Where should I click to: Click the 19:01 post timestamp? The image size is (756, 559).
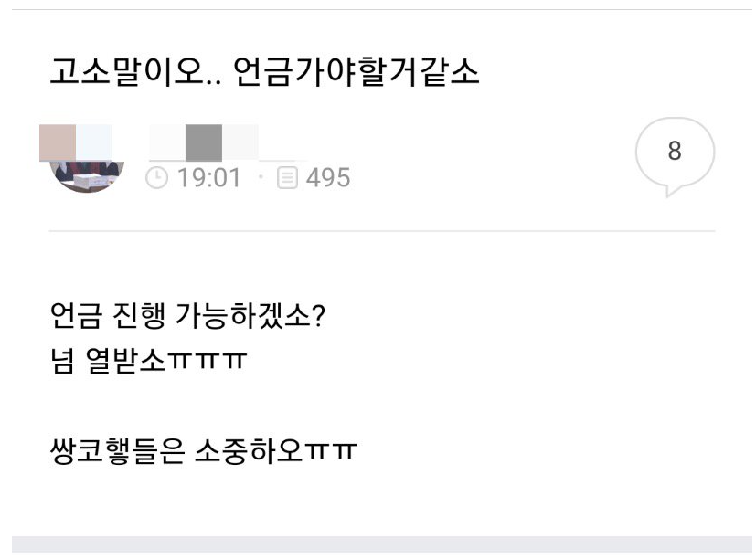pyautogui.click(x=208, y=178)
